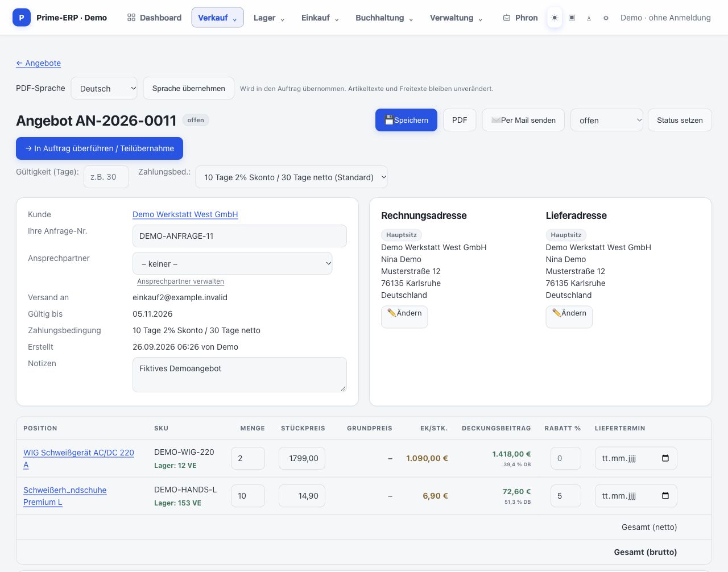728x572 pixels.
Task: Edit Menge for DEMO-WIG-220 row
Action: [248, 458]
